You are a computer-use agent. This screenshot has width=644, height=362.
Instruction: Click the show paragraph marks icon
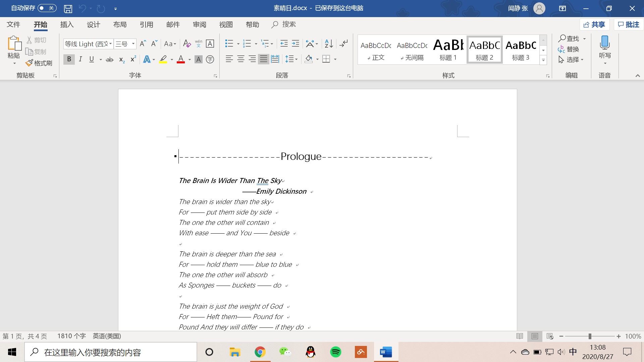pyautogui.click(x=343, y=44)
